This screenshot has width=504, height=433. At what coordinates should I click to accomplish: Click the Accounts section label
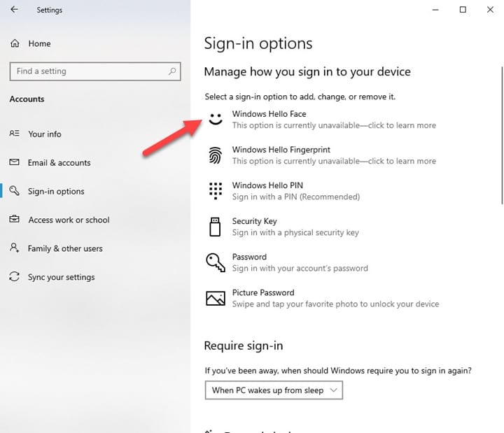click(27, 99)
